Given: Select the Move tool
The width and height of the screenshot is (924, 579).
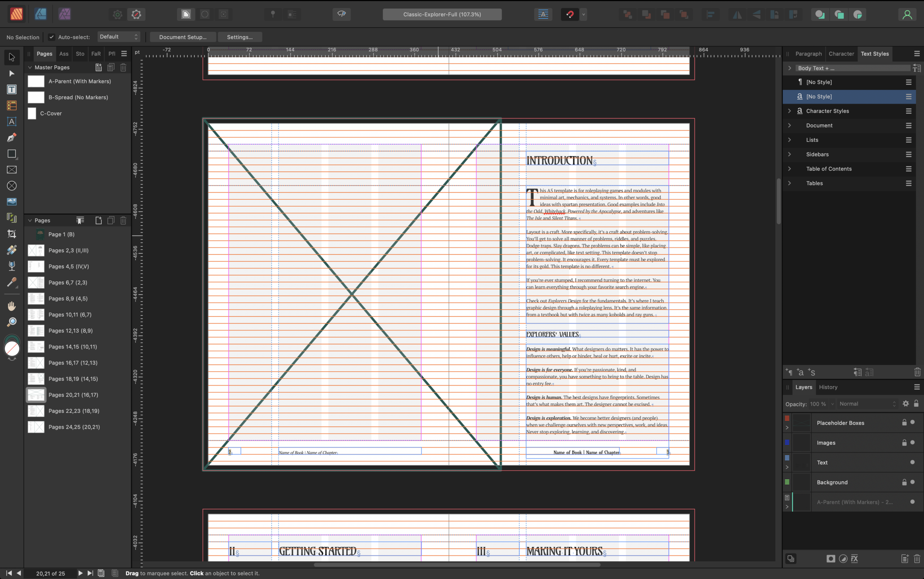Looking at the screenshot, I should point(12,57).
